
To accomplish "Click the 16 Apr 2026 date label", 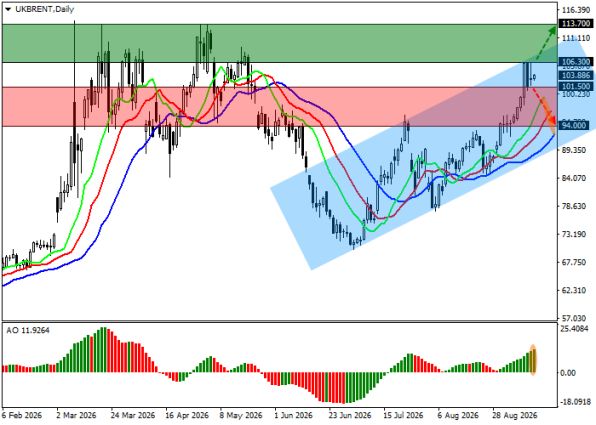I will coord(187,415).
